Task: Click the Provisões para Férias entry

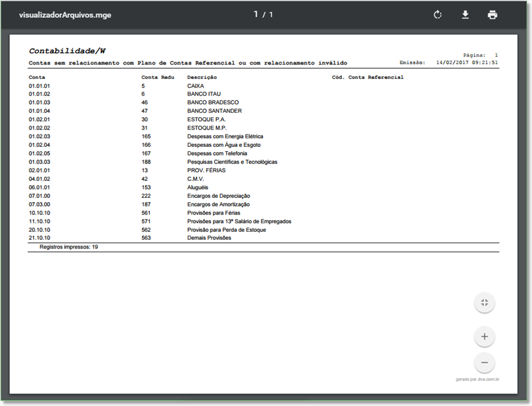Action: [214, 213]
